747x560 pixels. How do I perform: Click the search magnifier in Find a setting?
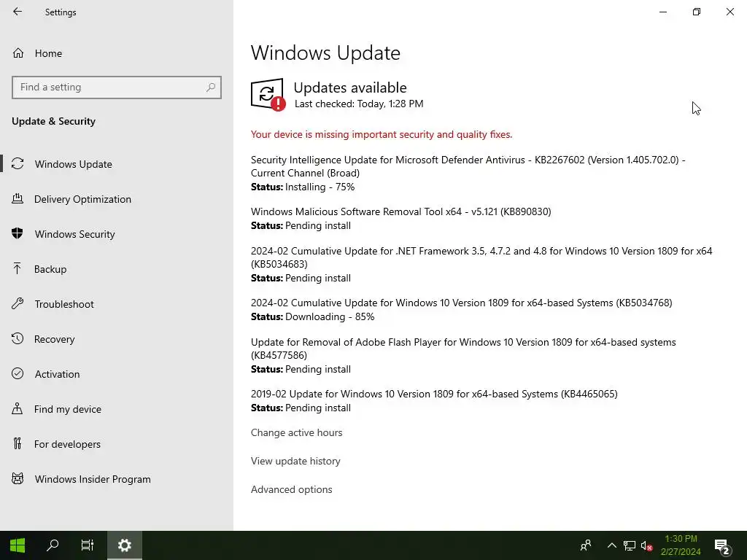click(x=211, y=87)
